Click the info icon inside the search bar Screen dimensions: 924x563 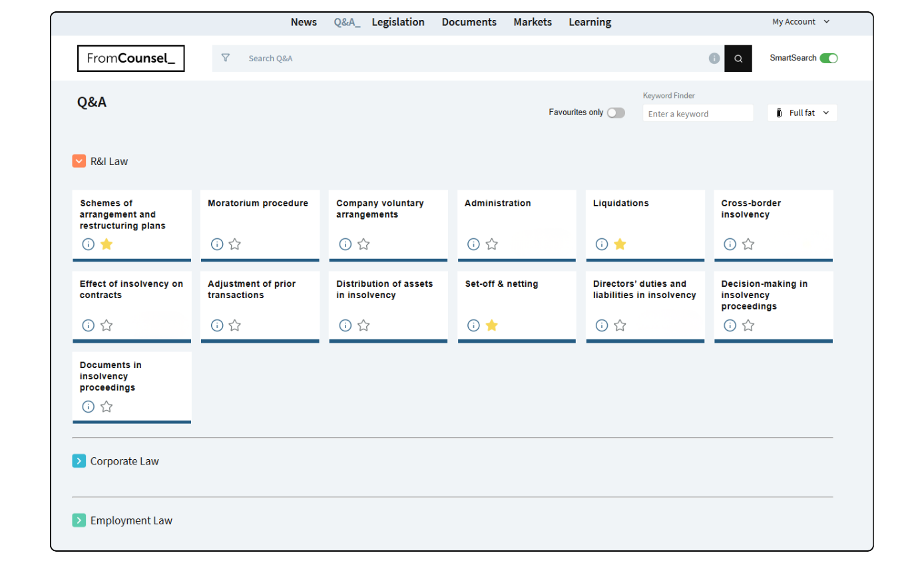pyautogui.click(x=714, y=59)
